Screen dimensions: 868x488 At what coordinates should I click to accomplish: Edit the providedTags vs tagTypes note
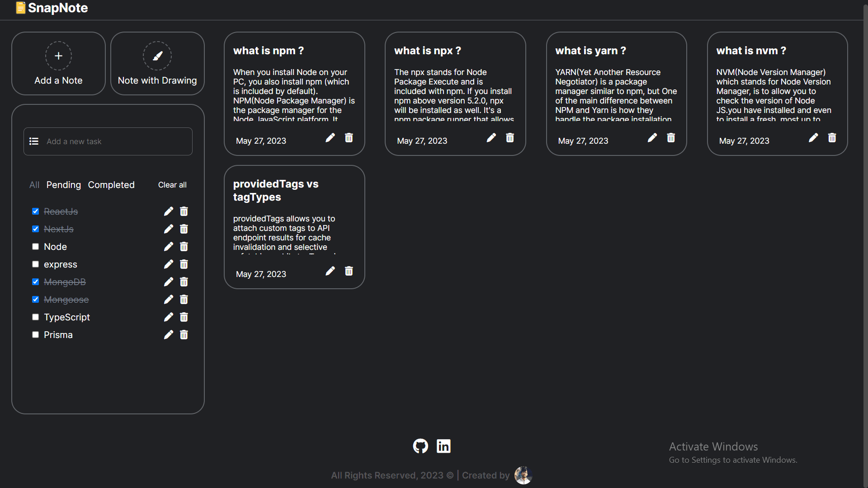coord(330,271)
